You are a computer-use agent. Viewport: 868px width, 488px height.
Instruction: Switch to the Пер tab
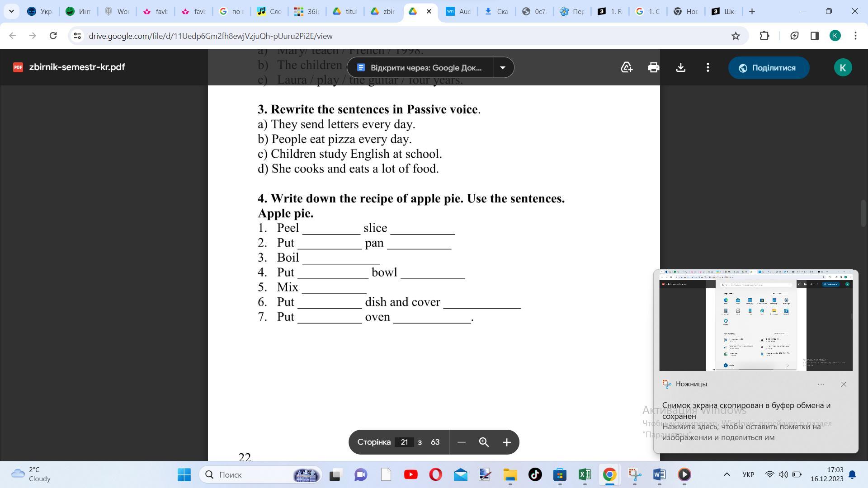tap(572, 11)
